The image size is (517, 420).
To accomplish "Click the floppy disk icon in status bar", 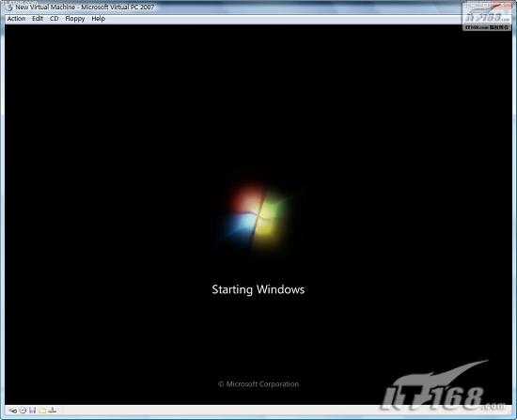I will (32, 411).
